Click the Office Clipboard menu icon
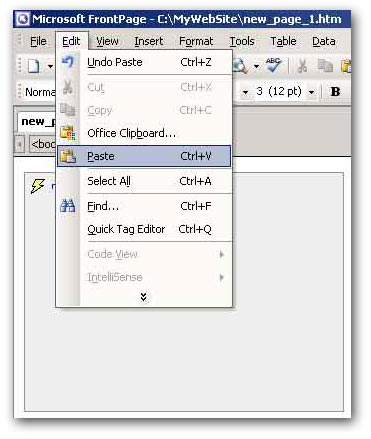371x439 pixels. click(x=68, y=133)
